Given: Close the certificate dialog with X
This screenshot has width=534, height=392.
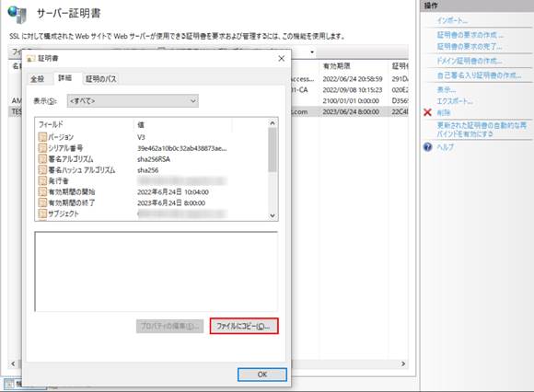Looking at the screenshot, I should click(x=282, y=59).
